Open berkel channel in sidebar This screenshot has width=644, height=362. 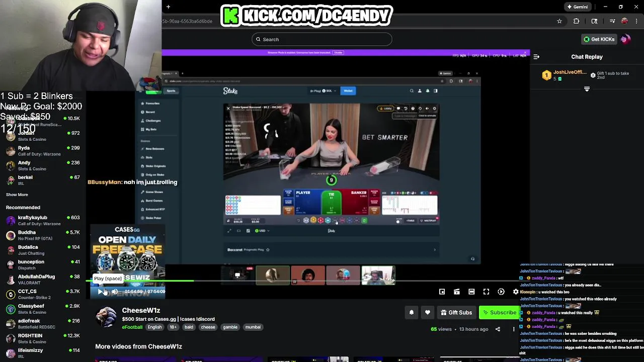tap(43, 180)
